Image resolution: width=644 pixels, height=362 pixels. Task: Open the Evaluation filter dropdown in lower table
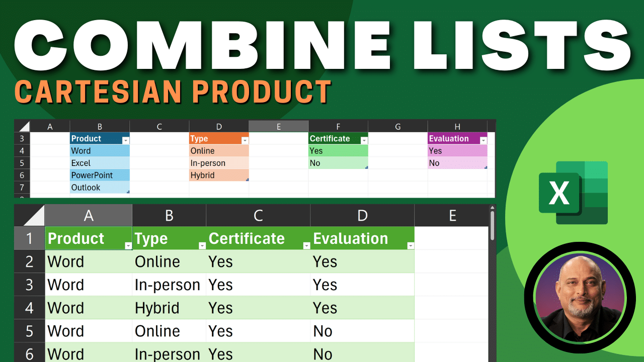point(411,245)
